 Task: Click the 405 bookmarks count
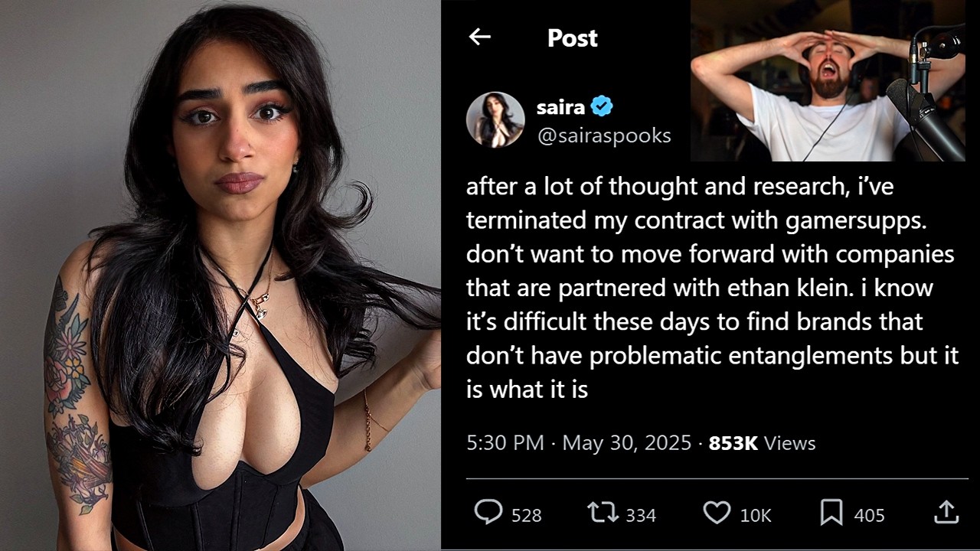pyautogui.click(x=869, y=516)
